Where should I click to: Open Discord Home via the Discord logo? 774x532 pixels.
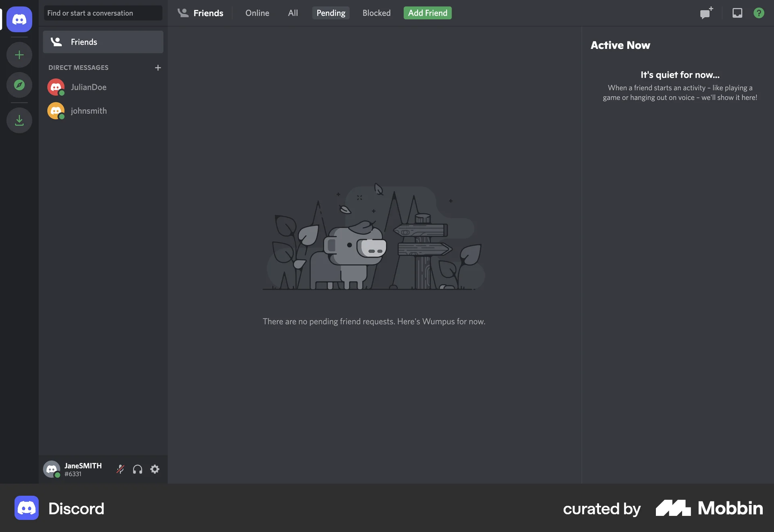19,19
